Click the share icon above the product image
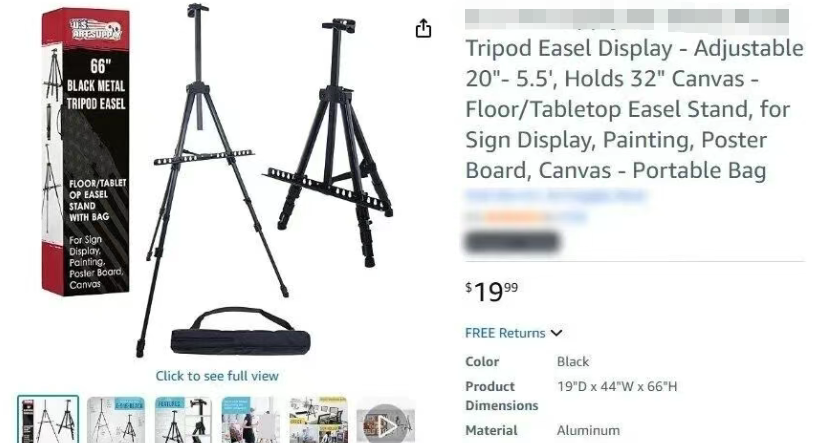The image size is (818, 443). (423, 28)
